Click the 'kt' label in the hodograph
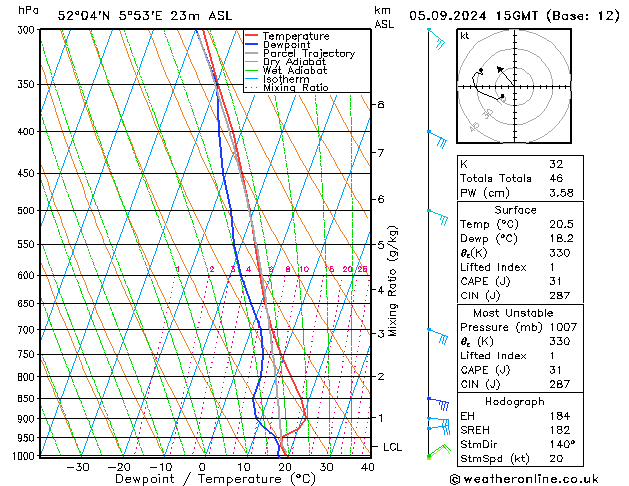This screenshot has height=486, width=629. 465,36
